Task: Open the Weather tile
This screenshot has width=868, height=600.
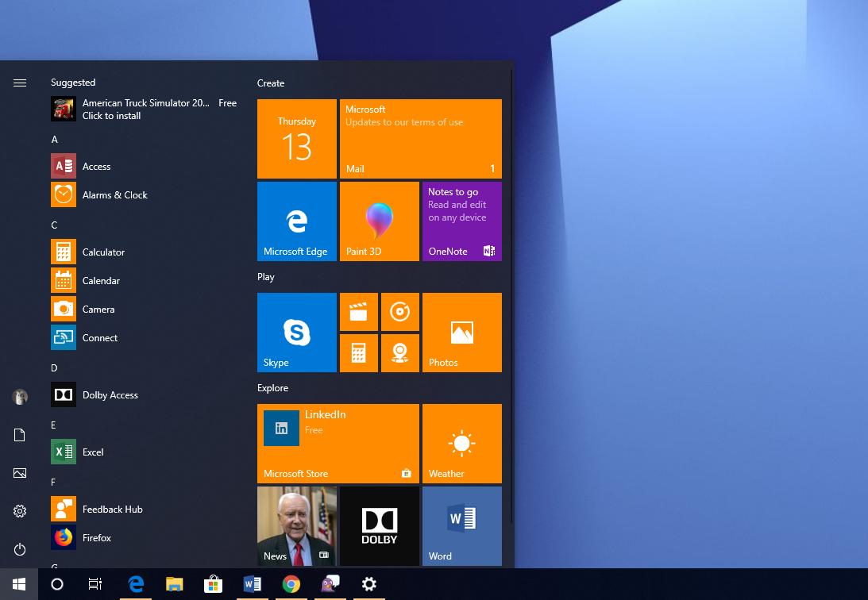Action: click(462, 444)
